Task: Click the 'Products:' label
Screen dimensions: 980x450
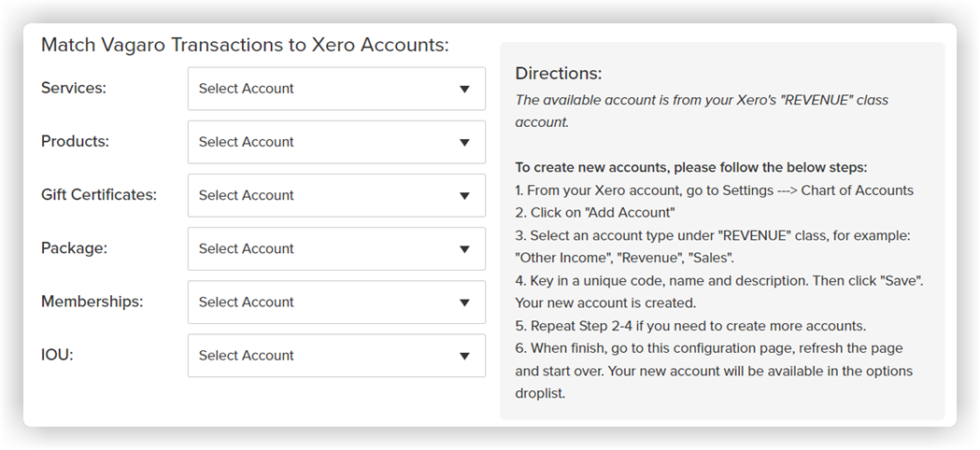Action: [x=75, y=141]
